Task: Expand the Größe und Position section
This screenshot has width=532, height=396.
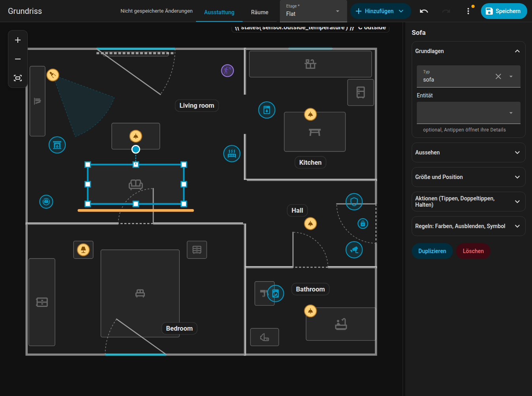Action: [468, 177]
